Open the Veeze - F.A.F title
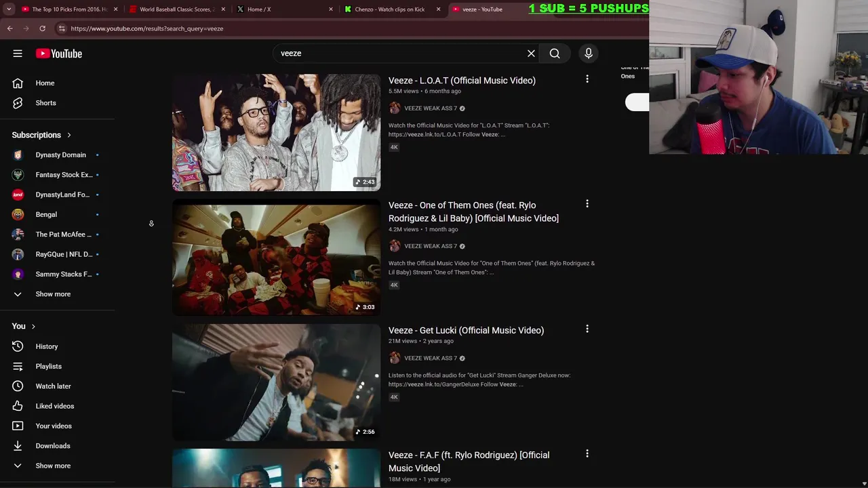The image size is (868, 488). 469,462
